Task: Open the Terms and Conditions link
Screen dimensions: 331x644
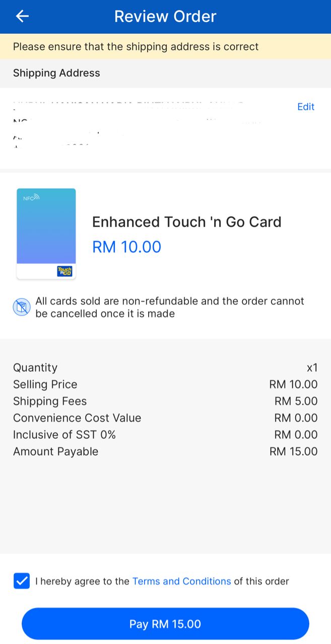Action: tap(181, 581)
